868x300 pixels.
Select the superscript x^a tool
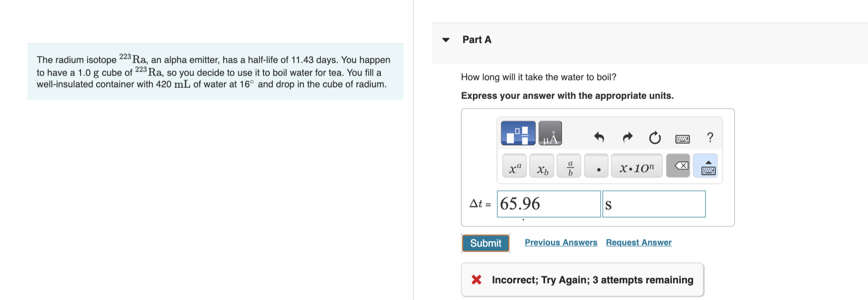514,166
